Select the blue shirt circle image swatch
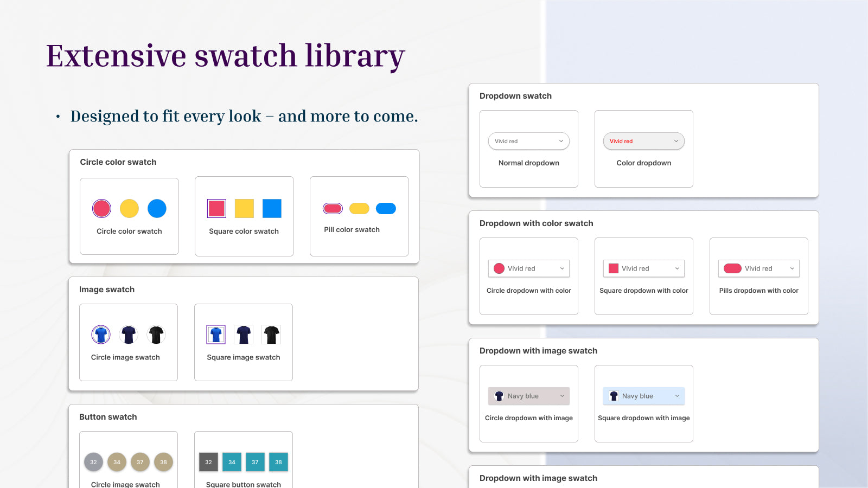 101,335
